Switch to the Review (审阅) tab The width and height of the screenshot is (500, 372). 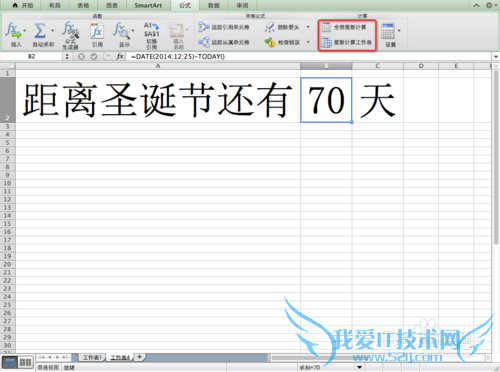point(242,5)
